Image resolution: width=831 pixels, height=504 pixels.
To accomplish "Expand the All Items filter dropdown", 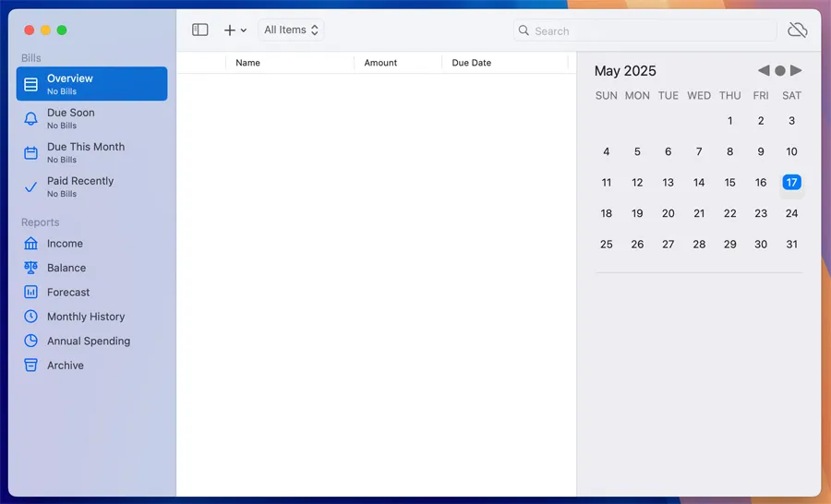I will pyautogui.click(x=291, y=30).
